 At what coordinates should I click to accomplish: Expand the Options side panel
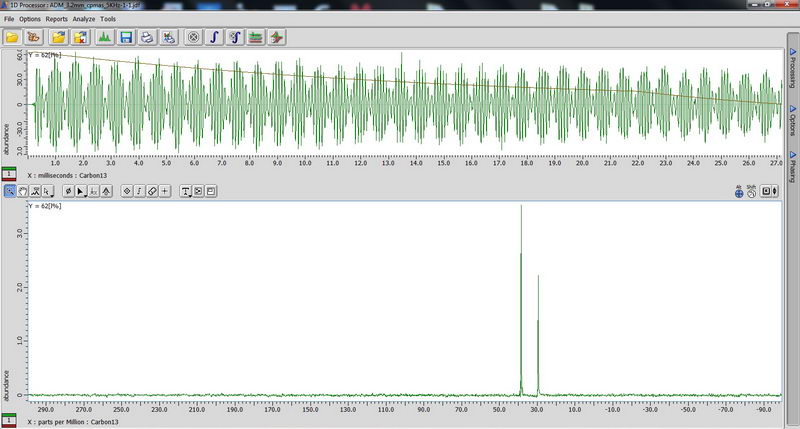[x=792, y=122]
